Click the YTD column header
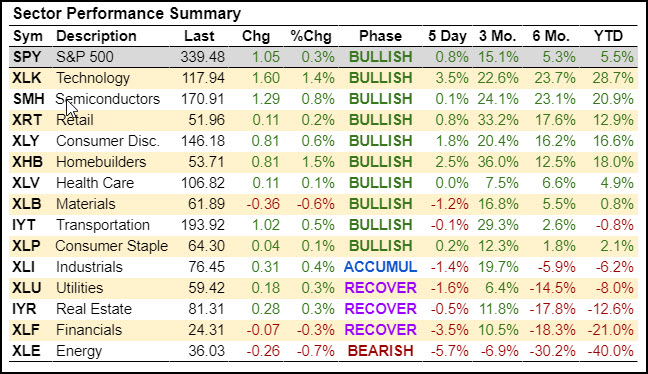Image resolution: width=648 pixels, height=374 pixels. (x=608, y=36)
